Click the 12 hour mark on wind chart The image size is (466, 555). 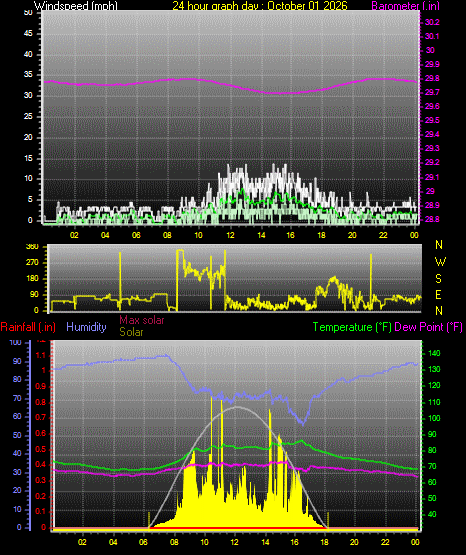[x=231, y=235]
